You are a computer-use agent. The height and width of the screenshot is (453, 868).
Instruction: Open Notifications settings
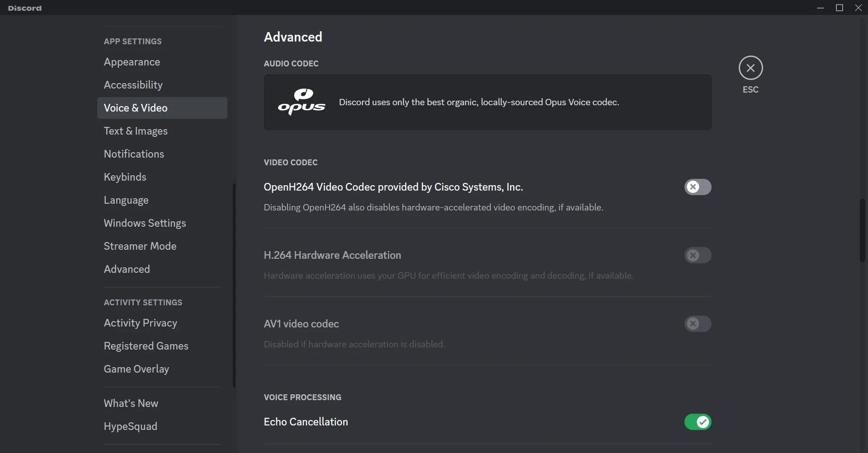[133, 154]
